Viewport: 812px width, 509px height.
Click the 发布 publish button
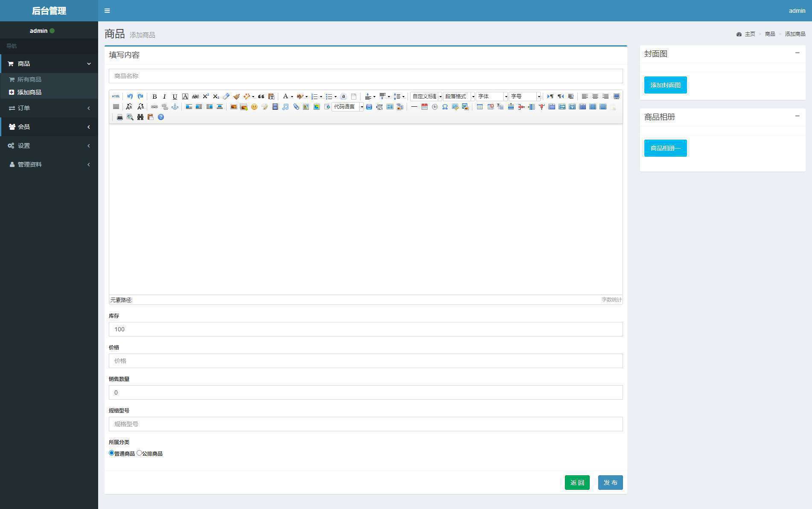610,483
